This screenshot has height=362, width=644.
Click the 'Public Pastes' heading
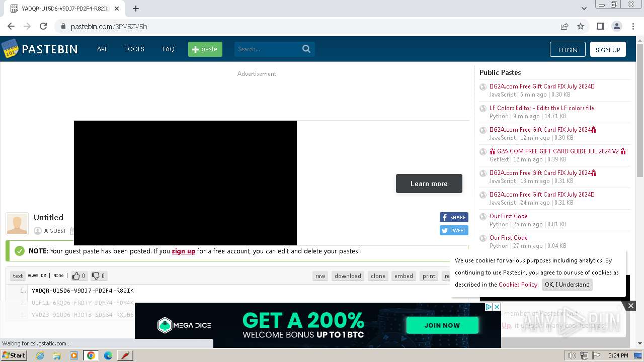point(500,72)
